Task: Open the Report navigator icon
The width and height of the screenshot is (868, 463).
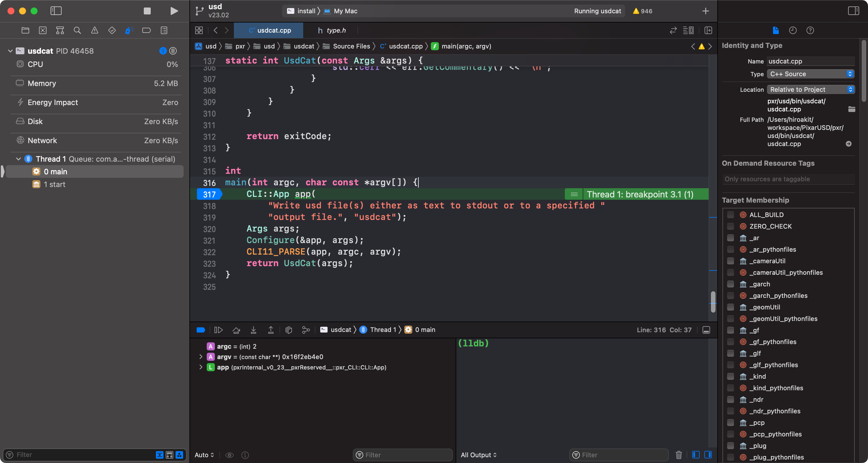Action: [x=164, y=30]
